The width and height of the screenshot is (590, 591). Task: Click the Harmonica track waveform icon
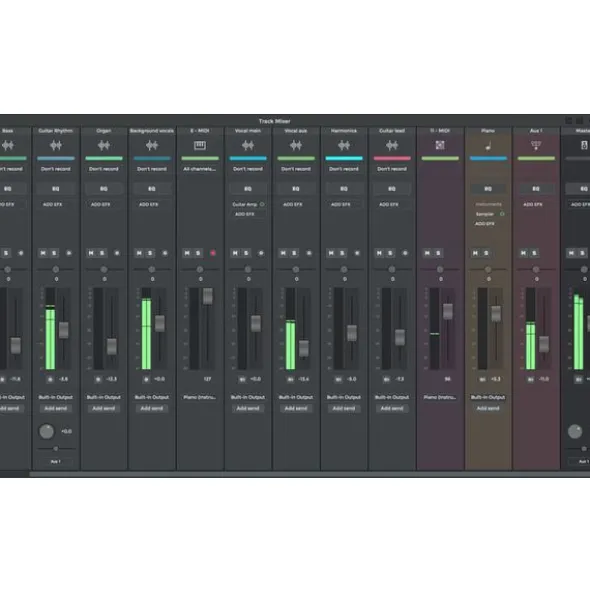(344, 145)
